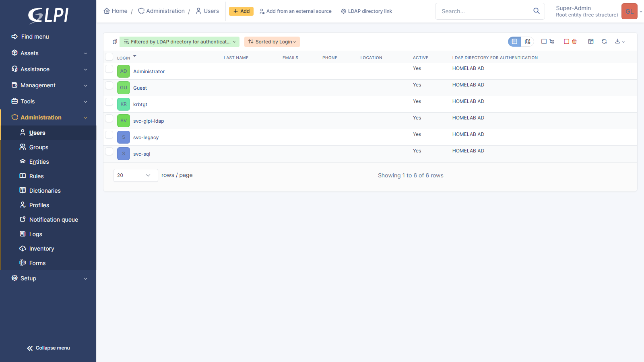
Task: Check the krbtgt row checkbox
Action: pyautogui.click(x=109, y=102)
